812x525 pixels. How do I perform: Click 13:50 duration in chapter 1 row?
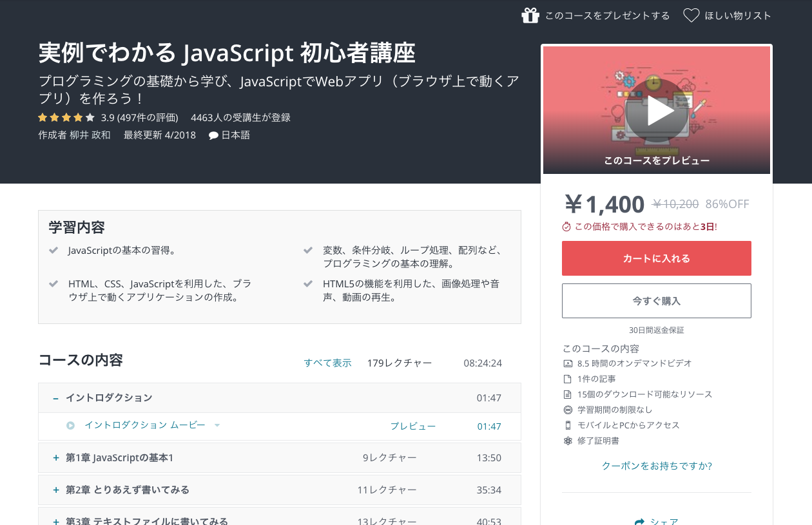(x=489, y=458)
